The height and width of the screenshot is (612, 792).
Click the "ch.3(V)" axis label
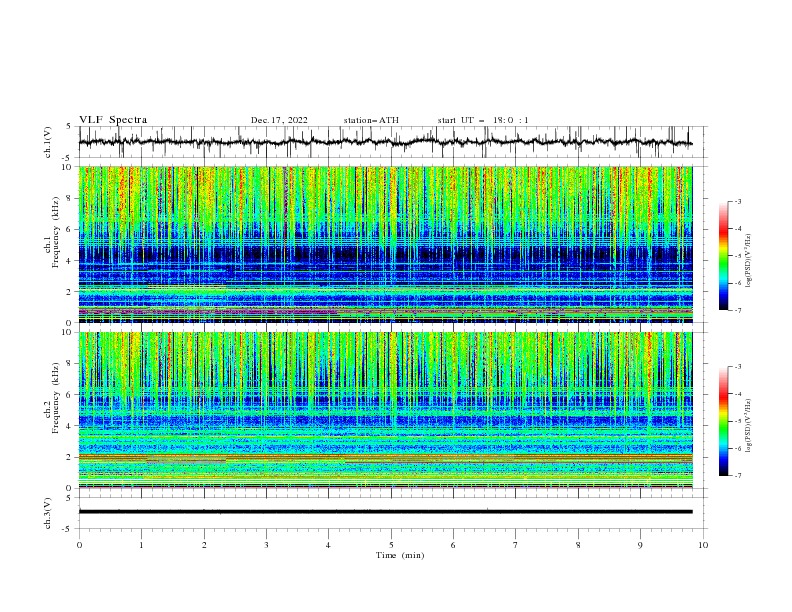[48, 513]
